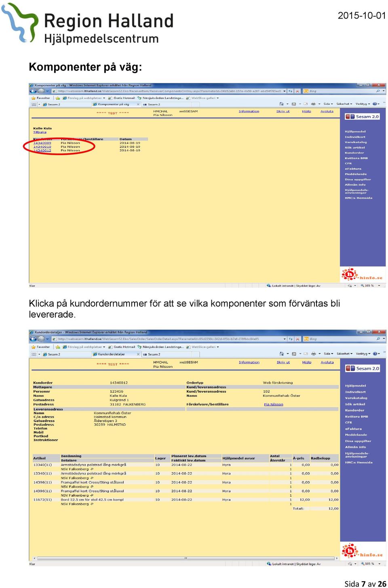Open Meddelande in the lower Sesam 2.0 sidebar

coord(356,435)
